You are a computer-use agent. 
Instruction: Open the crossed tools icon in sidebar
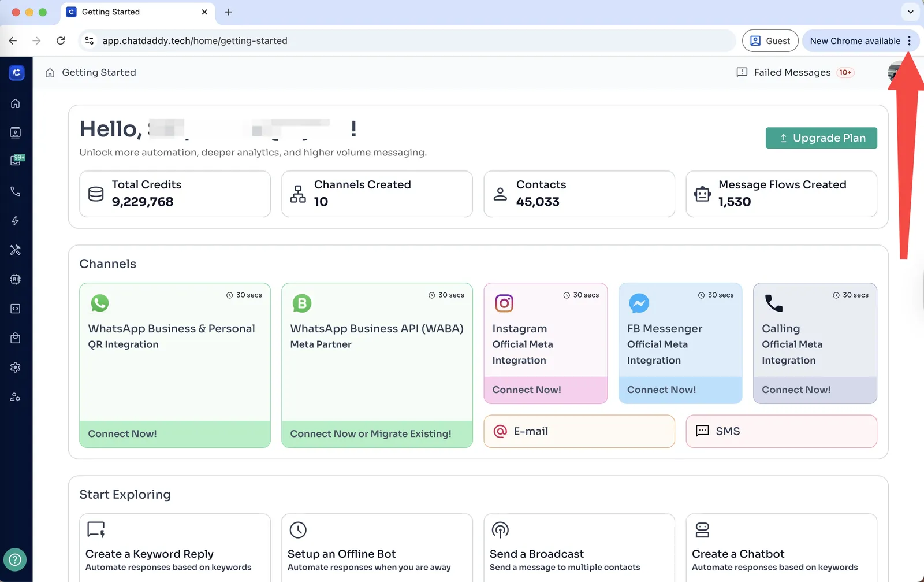16,250
